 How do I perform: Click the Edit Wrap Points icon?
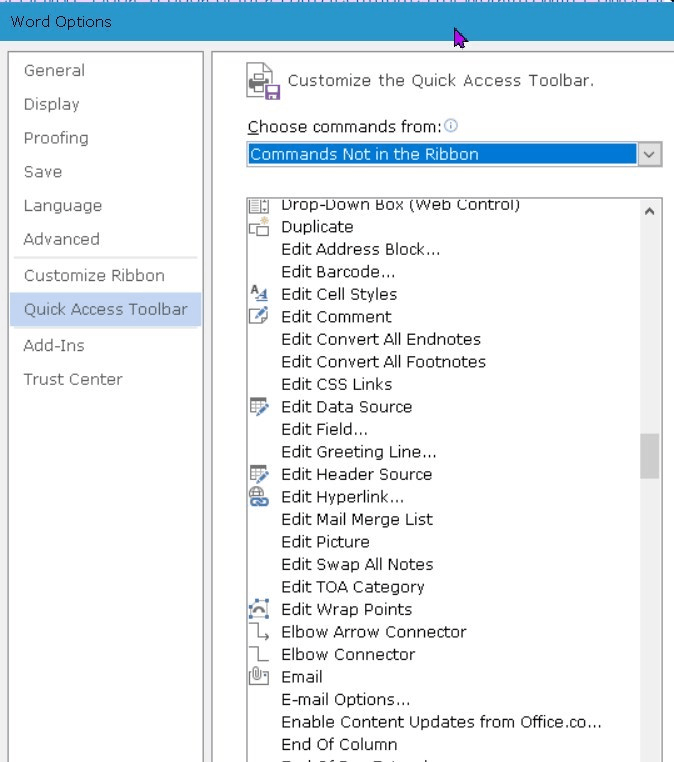click(259, 609)
